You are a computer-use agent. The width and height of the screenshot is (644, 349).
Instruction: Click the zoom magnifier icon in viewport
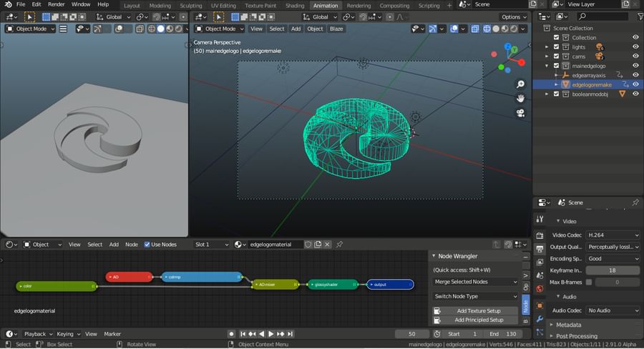521,84
